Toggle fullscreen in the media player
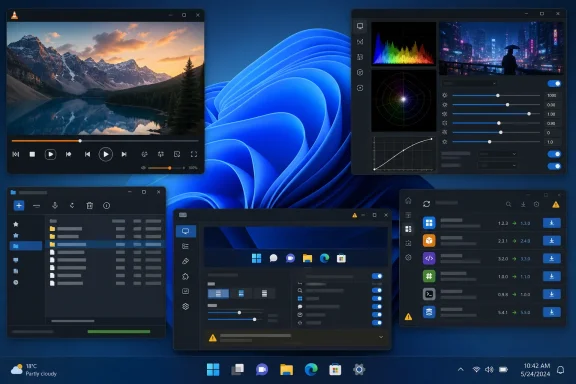This screenshot has width=576, height=384. click(194, 154)
